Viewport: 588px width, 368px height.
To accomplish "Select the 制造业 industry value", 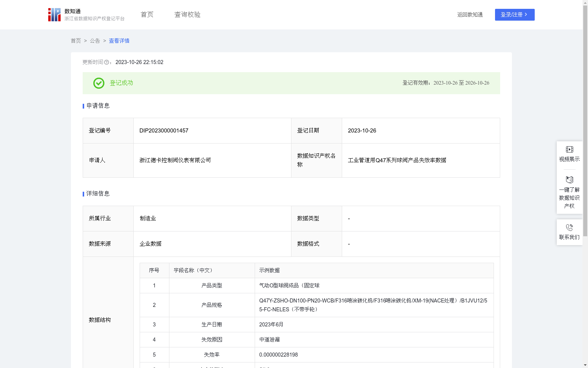I will [148, 219].
